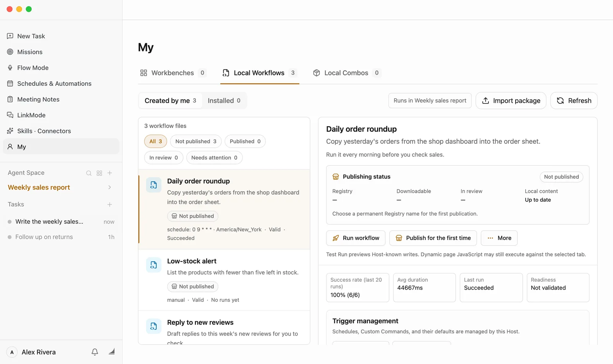Search the Agent Space
Image resolution: width=613 pixels, height=364 pixels.
point(89,173)
